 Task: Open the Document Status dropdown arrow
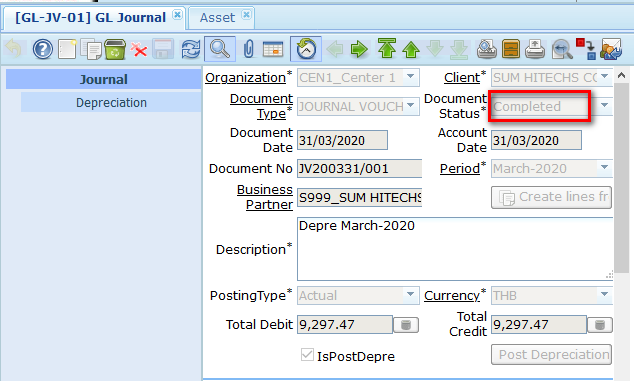pyautogui.click(x=604, y=106)
